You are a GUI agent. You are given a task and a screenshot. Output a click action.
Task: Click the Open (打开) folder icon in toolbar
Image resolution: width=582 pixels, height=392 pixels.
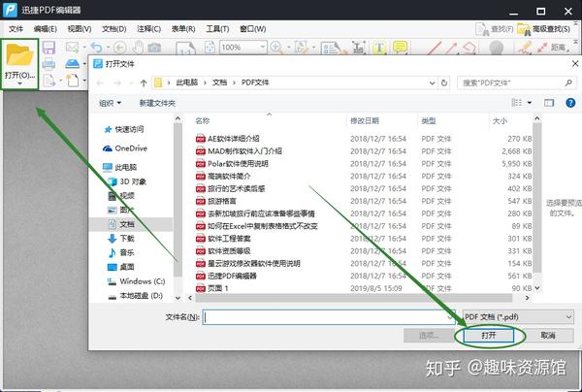pyautogui.click(x=19, y=55)
